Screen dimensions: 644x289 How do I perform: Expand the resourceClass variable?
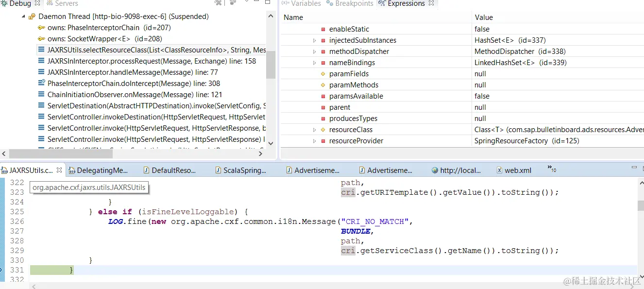315,130
